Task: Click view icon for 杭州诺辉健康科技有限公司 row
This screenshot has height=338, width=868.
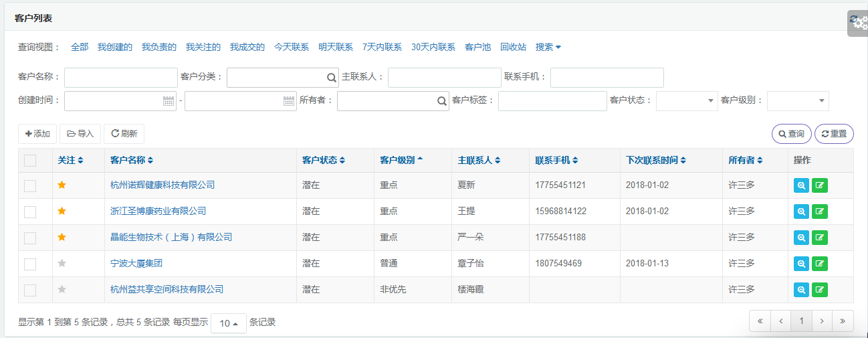Action: [x=801, y=185]
